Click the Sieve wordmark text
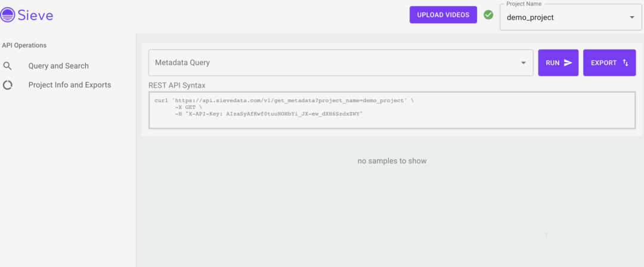The width and height of the screenshot is (644, 267). click(36, 15)
